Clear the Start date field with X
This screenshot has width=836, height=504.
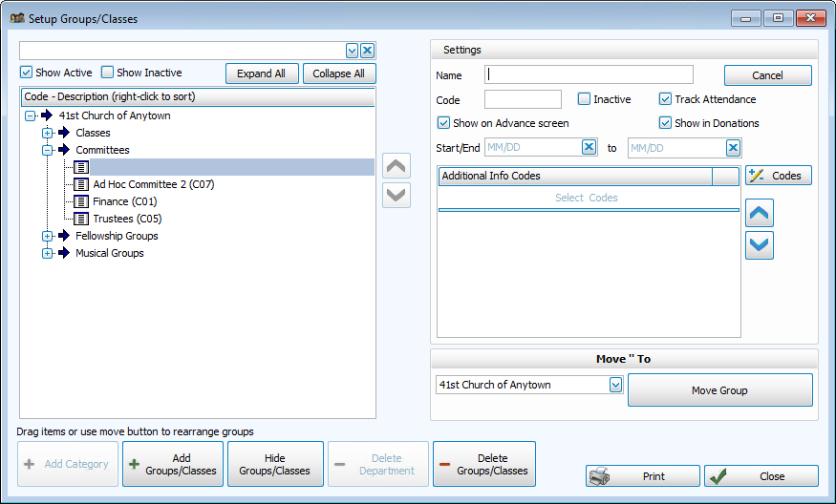click(589, 148)
